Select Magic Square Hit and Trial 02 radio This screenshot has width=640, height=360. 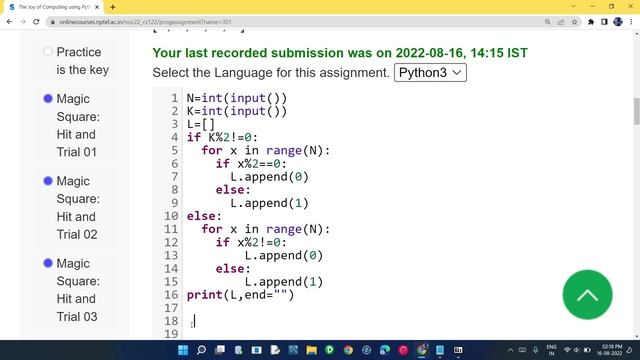coord(48,181)
